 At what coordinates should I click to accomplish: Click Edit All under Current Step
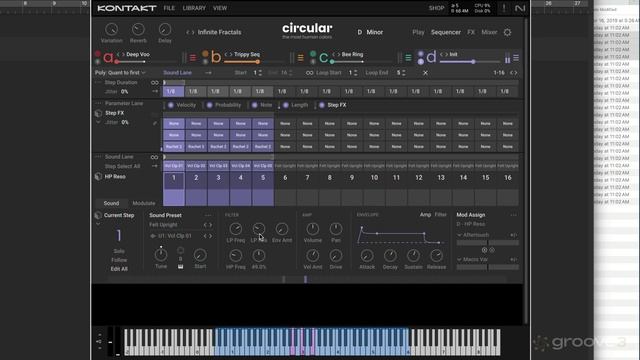pos(119,269)
